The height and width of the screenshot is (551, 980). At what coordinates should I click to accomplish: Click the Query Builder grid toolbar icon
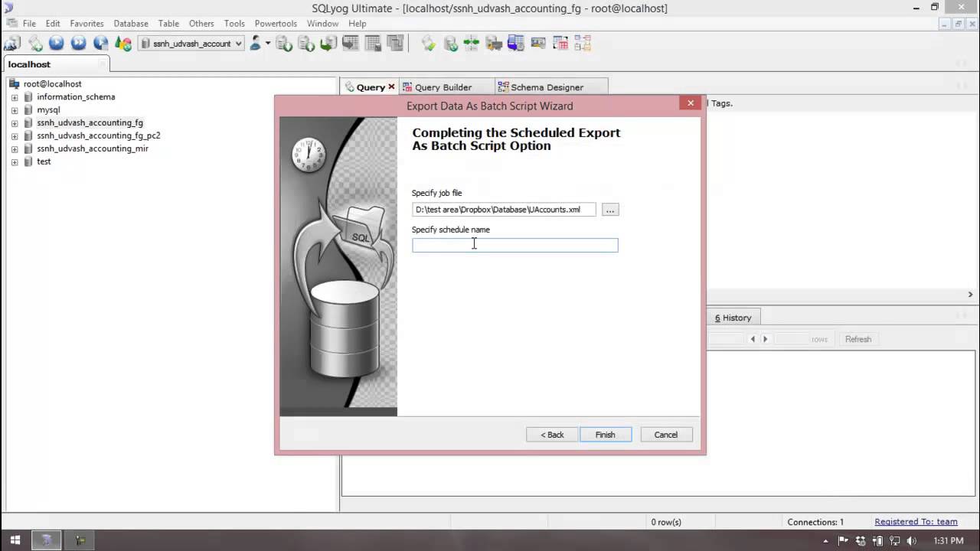[560, 44]
